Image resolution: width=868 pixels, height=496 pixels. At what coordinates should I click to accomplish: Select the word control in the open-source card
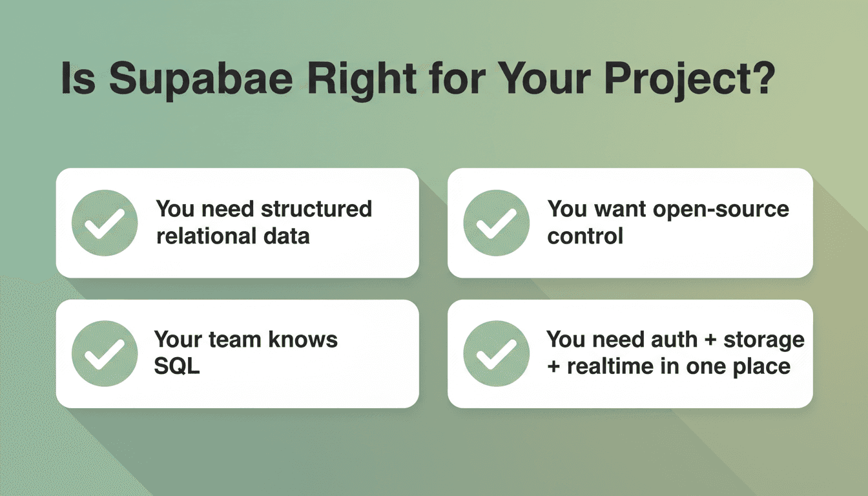[585, 236]
